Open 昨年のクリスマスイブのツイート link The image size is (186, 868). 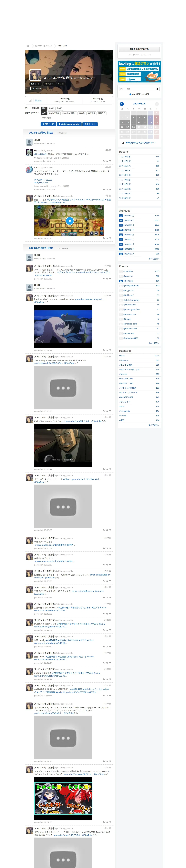point(141,143)
